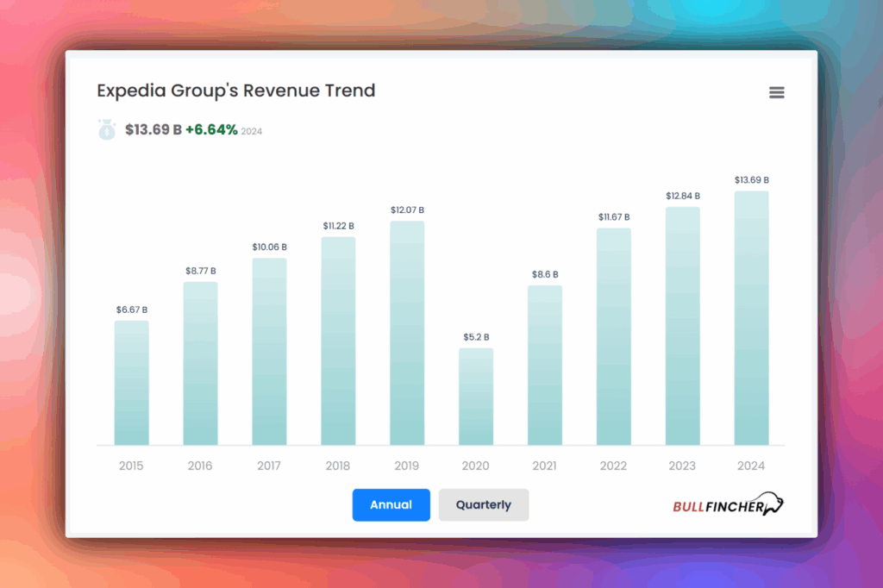The height and width of the screenshot is (588, 883).
Task: Click the chart title Expedia Group's Revenue Trend
Action: [236, 91]
